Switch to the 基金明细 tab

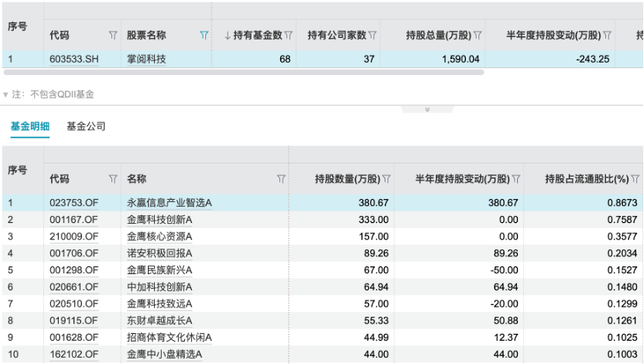coord(30,126)
